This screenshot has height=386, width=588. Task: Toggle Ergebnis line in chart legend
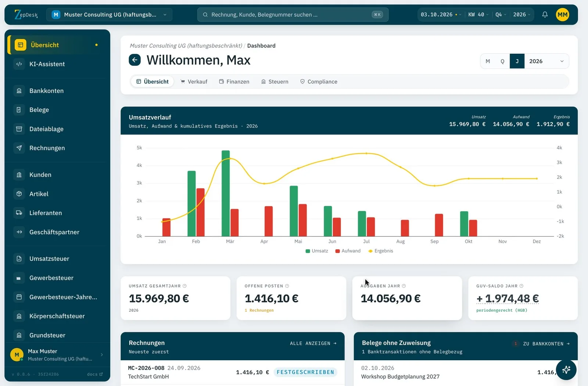coord(381,251)
